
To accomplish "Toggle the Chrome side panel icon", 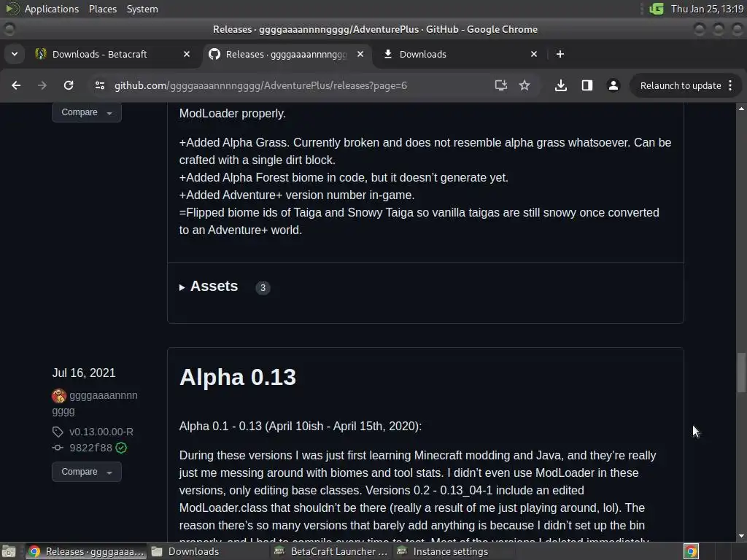I will tap(587, 85).
